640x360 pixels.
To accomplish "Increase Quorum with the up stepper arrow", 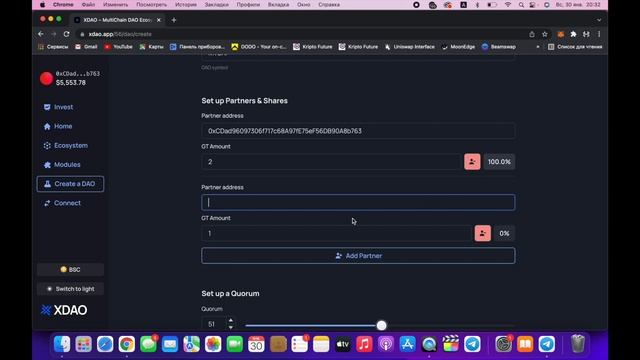I will click(x=231, y=320).
